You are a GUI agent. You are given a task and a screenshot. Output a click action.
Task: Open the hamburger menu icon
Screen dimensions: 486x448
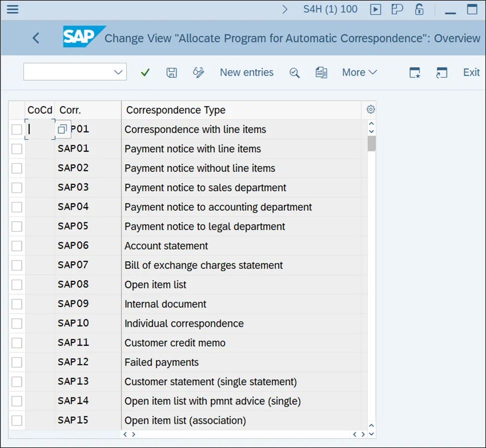pyautogui.click(x=13, y=10)
